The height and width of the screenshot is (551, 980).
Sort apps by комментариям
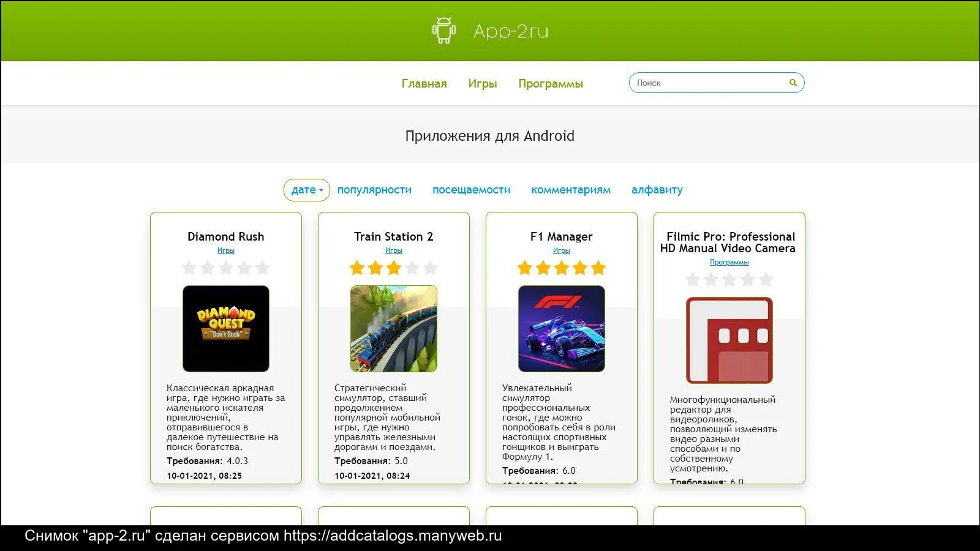pos(571,190)
